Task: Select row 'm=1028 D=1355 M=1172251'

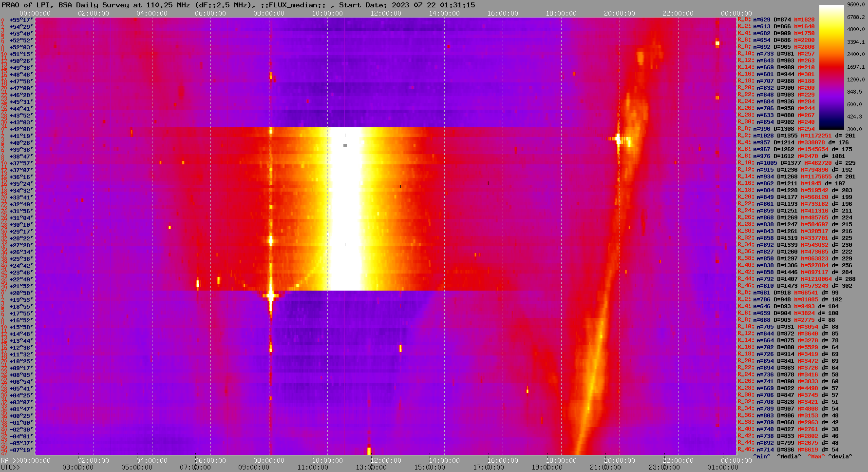Action: [x=796, y=136]
